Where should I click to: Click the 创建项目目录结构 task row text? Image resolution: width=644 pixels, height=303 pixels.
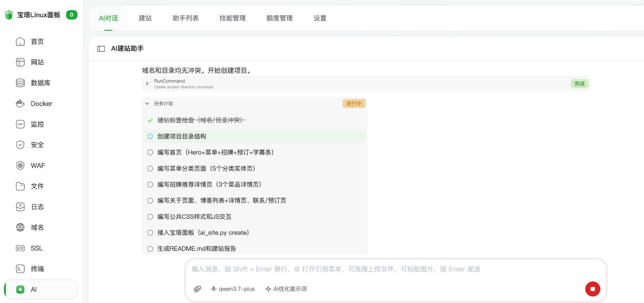[182, 137]
